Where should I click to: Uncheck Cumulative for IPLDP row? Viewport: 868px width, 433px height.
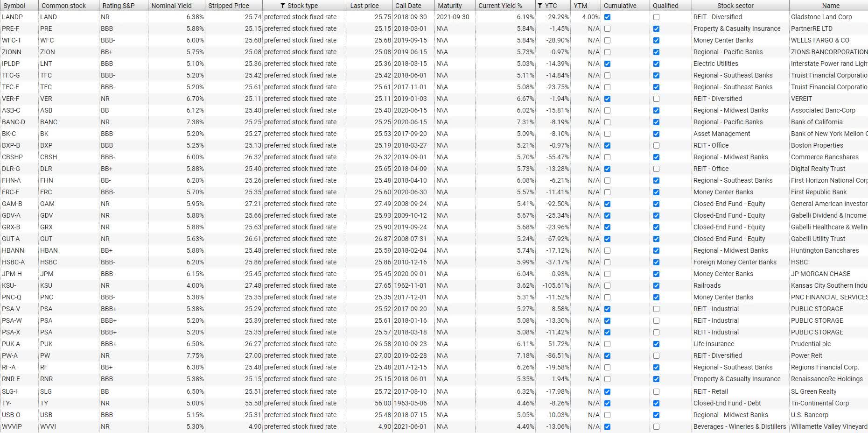607,64
